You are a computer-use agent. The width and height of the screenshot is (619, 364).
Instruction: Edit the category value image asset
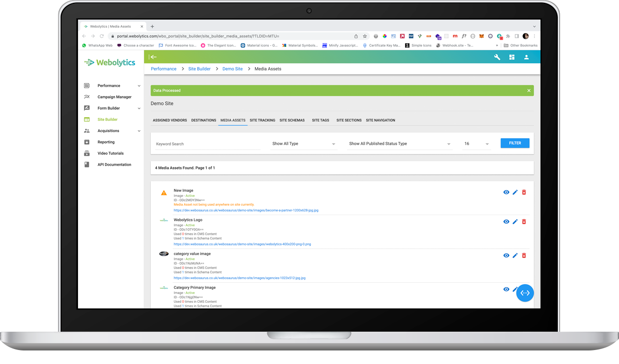(x=515, y=256)
